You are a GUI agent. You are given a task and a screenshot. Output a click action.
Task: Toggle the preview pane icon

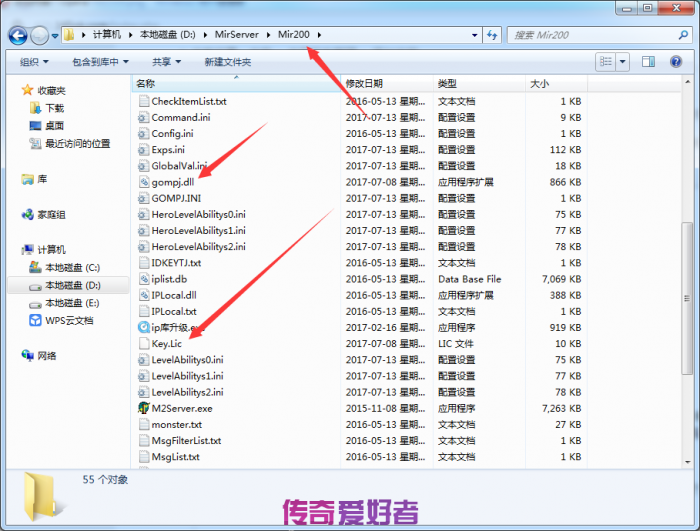[651, 62]
